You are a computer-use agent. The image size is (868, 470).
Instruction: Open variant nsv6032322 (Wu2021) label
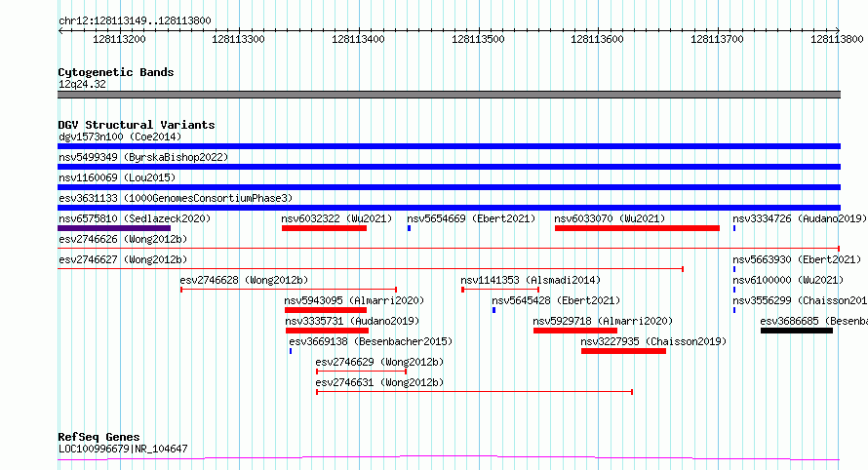(336, 218)
